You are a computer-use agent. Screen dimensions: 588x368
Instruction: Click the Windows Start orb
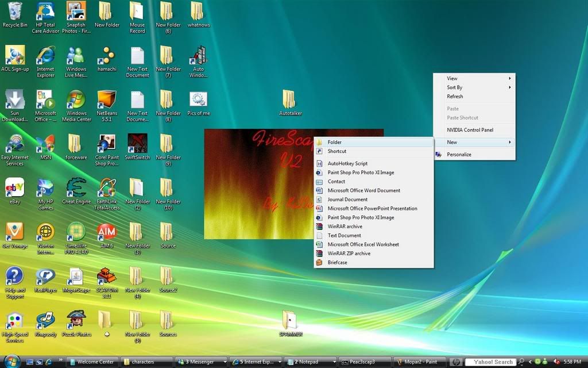[x=11, y=361]
